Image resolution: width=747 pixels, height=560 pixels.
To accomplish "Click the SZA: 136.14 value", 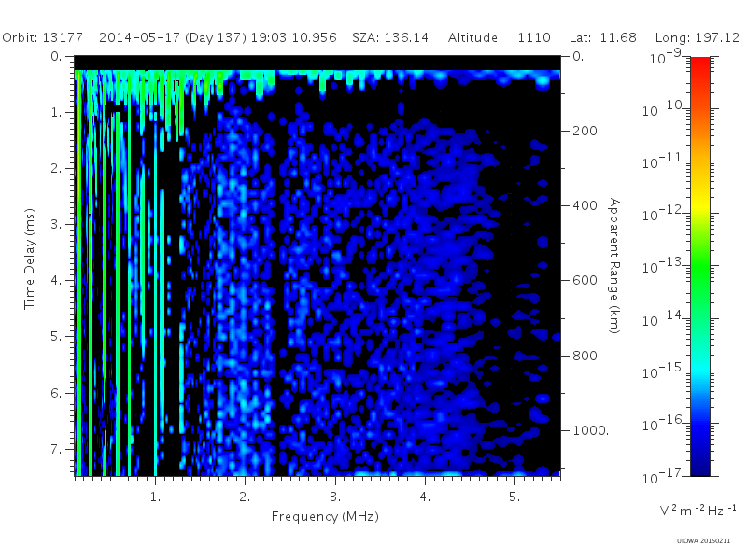I will coord(390,37).
